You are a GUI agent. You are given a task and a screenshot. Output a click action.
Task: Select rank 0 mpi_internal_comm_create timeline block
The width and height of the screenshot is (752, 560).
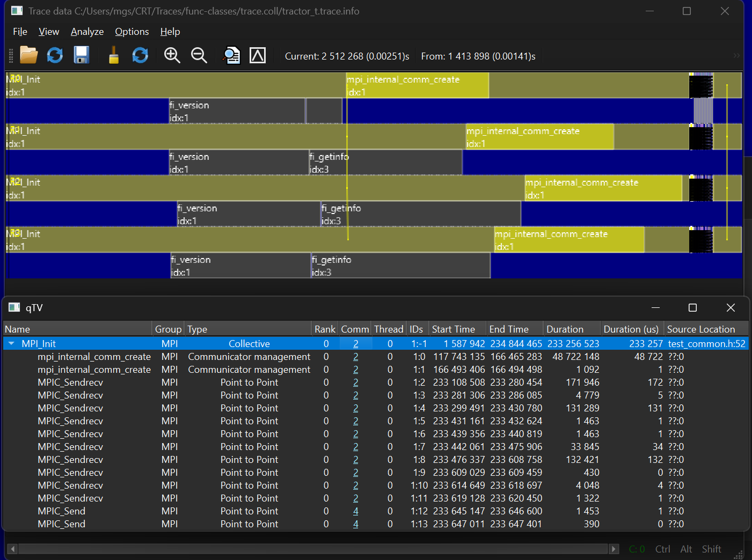418,85
